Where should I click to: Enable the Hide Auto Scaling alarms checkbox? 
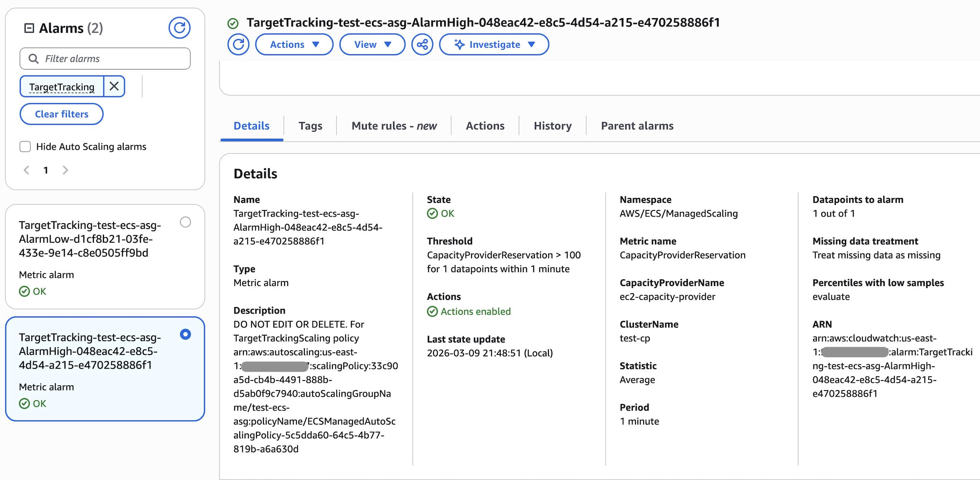(x=25, y=147)
